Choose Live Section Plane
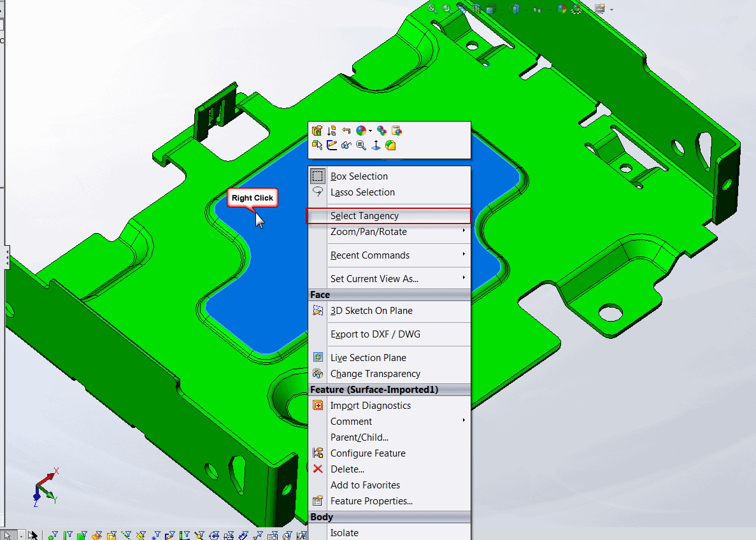The image size is (756, 540). 390,358
